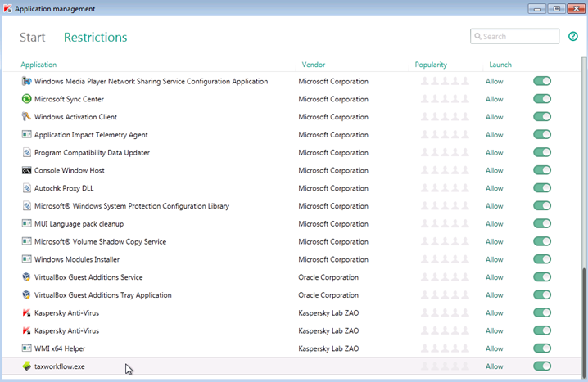This screenshot has height=382, width=588.
Task: Click Allow link for Microsoft Volume Shadow Copy Service
Action: tap(495, 241)
